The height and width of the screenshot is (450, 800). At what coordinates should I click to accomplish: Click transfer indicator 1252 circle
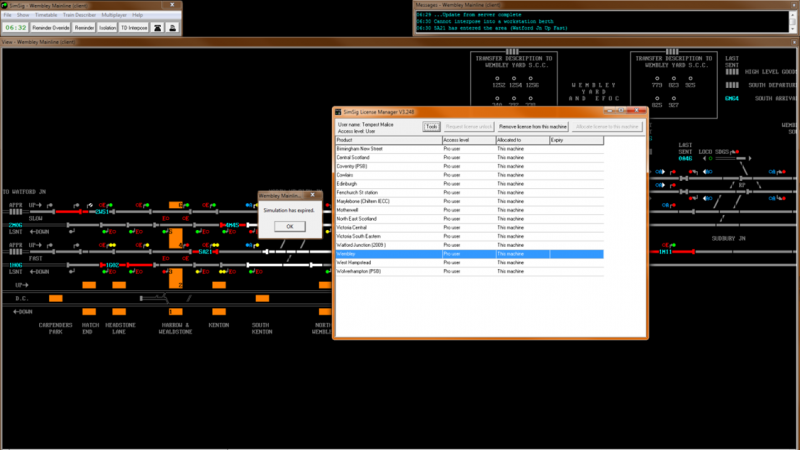[497, 79]
